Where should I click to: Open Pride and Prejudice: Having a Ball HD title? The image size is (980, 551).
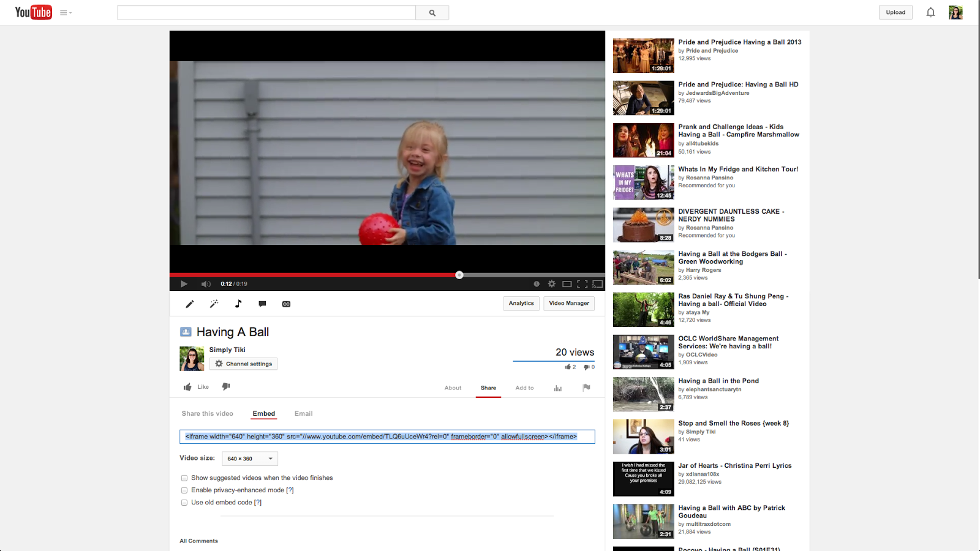click(738, 84)
